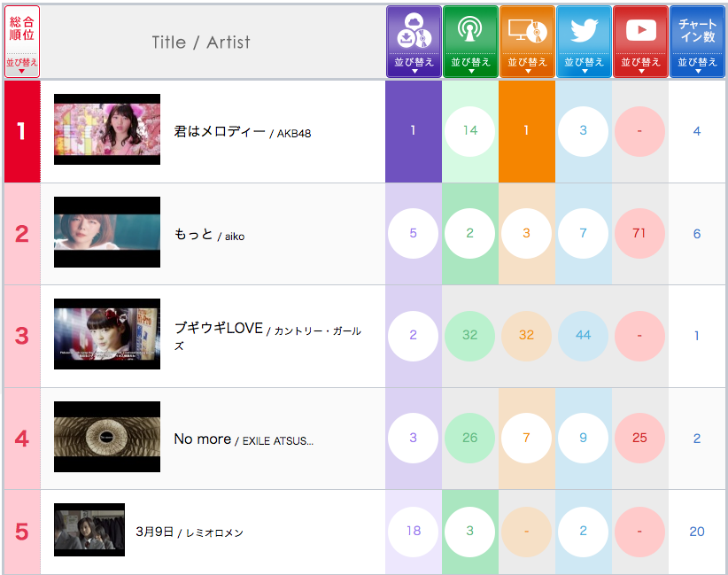Open the 3月9日 video thumbnail

point(89,530)
